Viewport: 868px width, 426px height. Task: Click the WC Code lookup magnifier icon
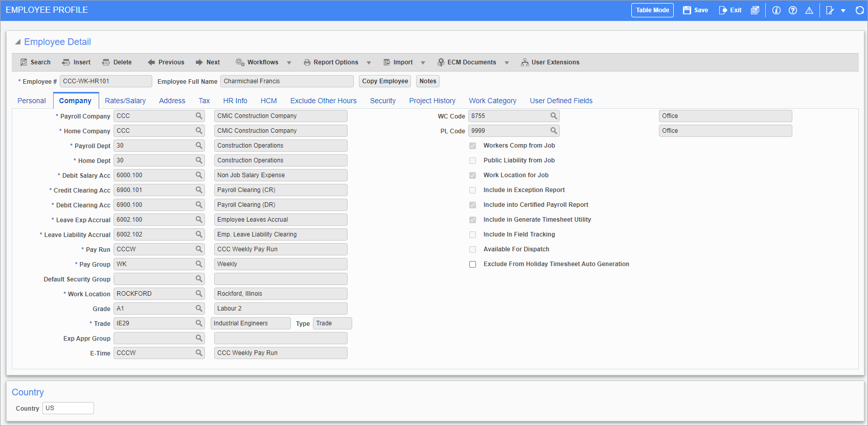coord(554,116)
